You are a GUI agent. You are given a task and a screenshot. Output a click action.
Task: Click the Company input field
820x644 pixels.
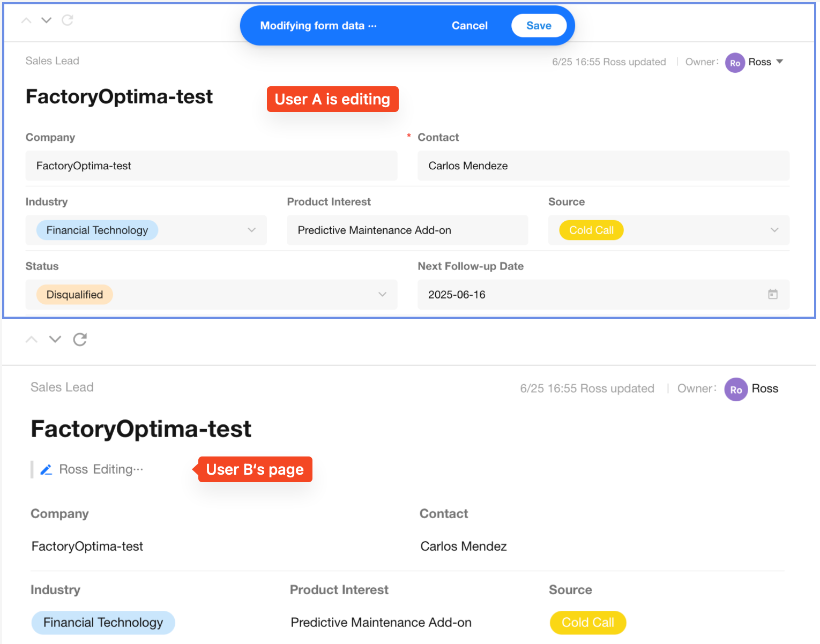point(211,166)
